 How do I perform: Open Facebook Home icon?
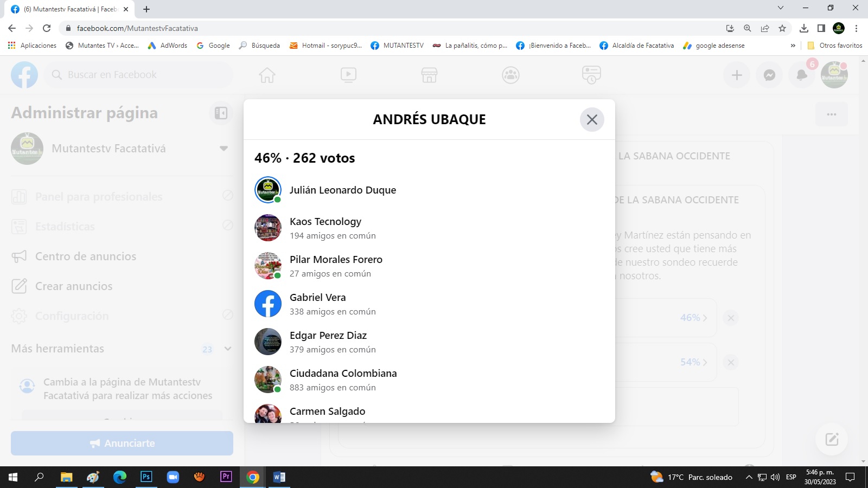pyautogui.click(x=267, y=75)
